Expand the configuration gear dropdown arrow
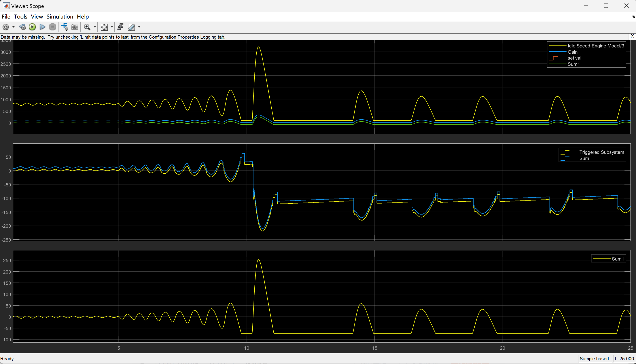 (x=13, y=27)
